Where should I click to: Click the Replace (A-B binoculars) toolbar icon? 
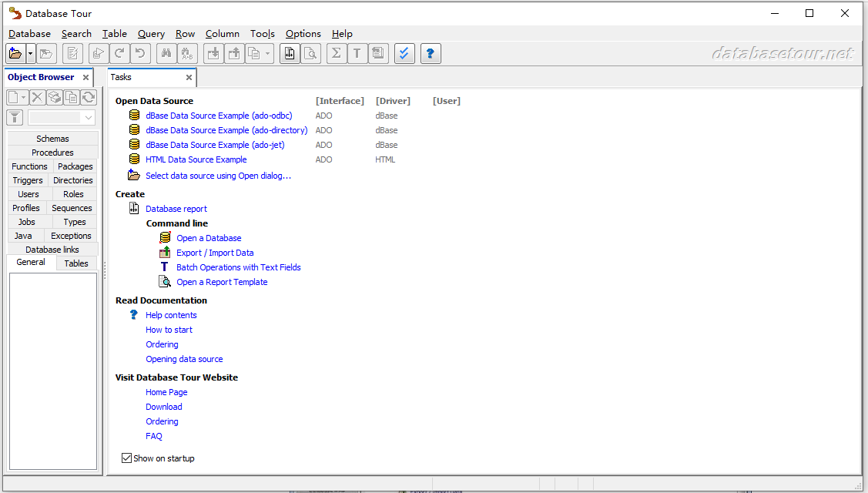pos(187,54)
